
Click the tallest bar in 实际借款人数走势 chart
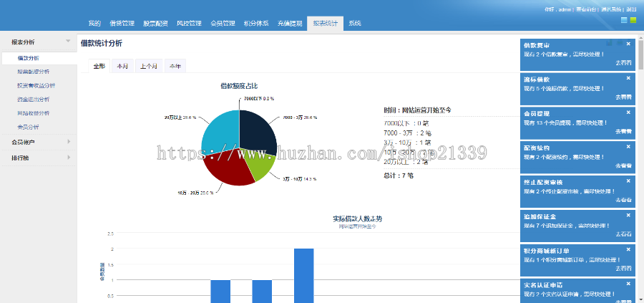[x=304, y=276]
